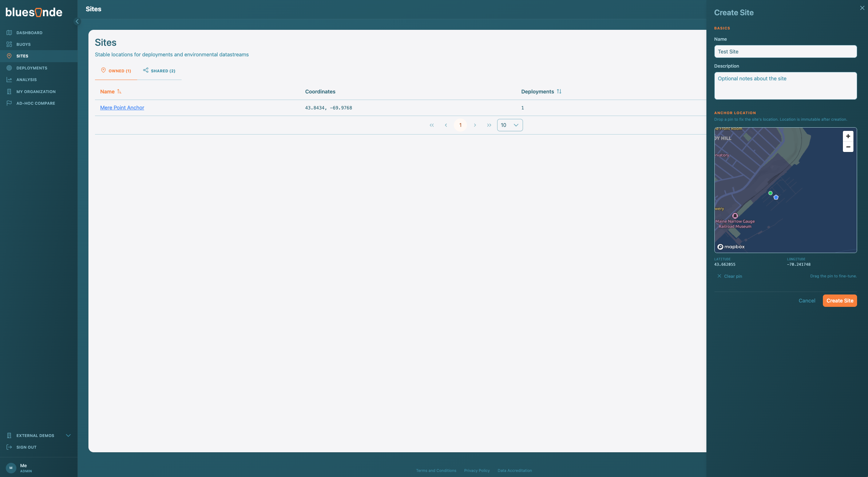Sort by the Name column sort icon
Viewport: 868px width, 477px height.
[x=119, y=92]
